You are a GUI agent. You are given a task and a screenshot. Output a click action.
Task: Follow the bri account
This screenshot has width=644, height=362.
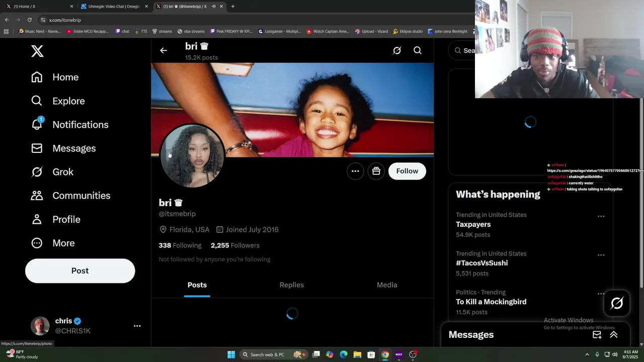pos(407,171)
